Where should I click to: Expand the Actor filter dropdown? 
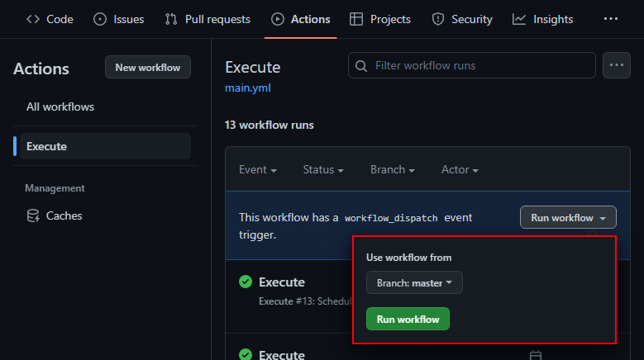click(460, 170)
